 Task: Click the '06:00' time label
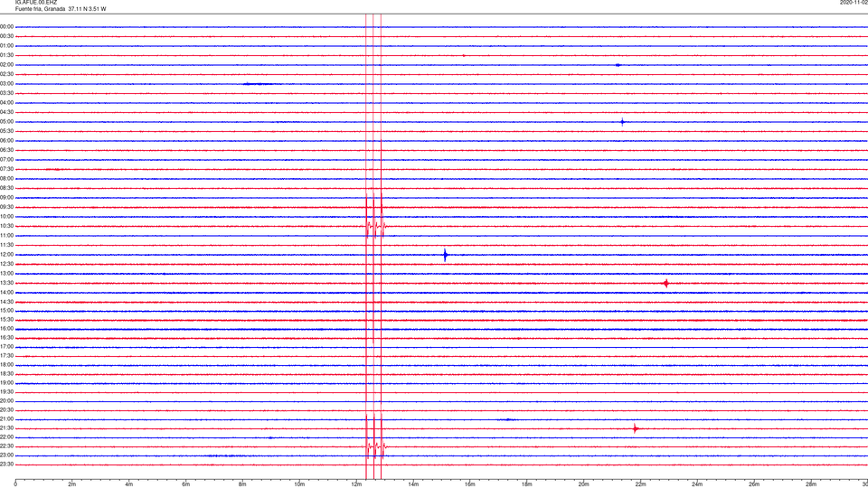[6, 140]
